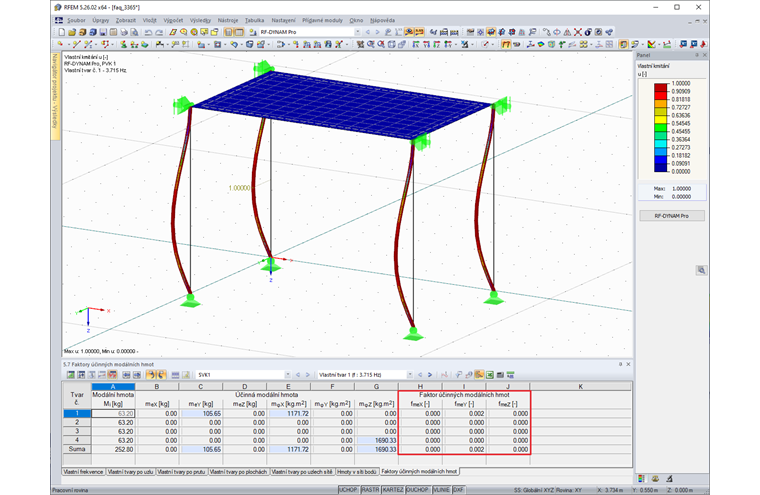Click the new line tool icon
Image resolution: width=760 pixels, height=495 pixels.
click(x=77, y=44)
